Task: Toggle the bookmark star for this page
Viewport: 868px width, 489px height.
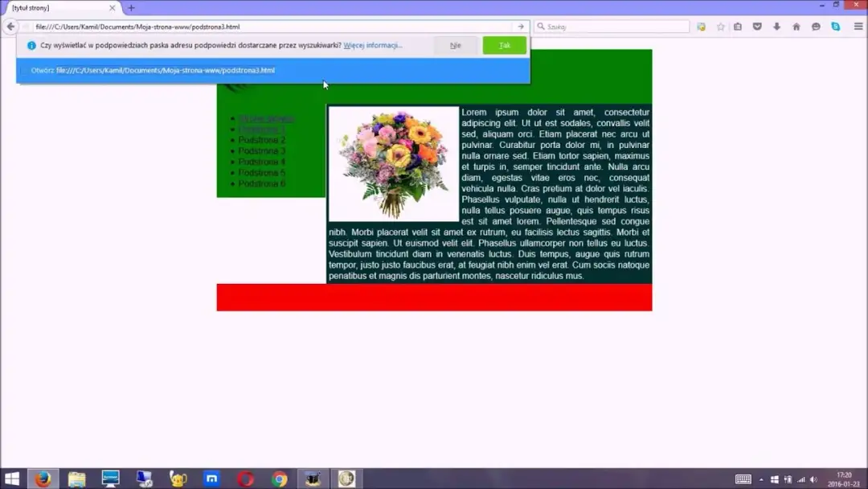Action: [721, 27]
